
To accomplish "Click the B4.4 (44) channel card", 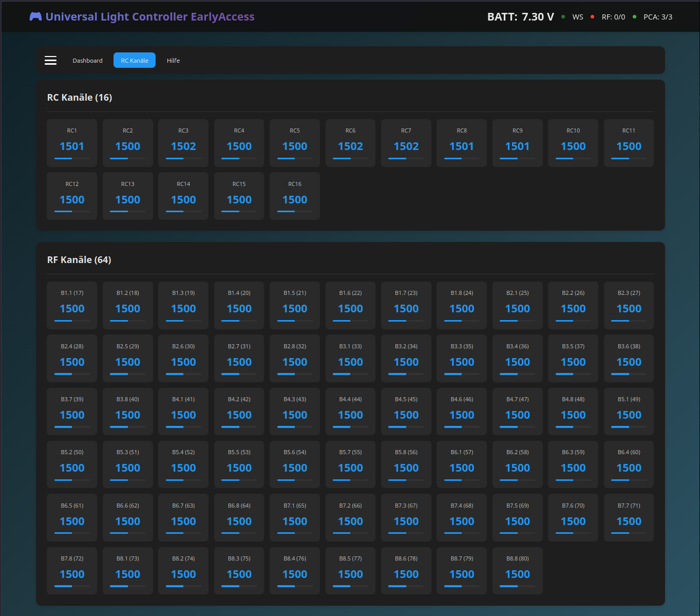I will tap(350, 412).
